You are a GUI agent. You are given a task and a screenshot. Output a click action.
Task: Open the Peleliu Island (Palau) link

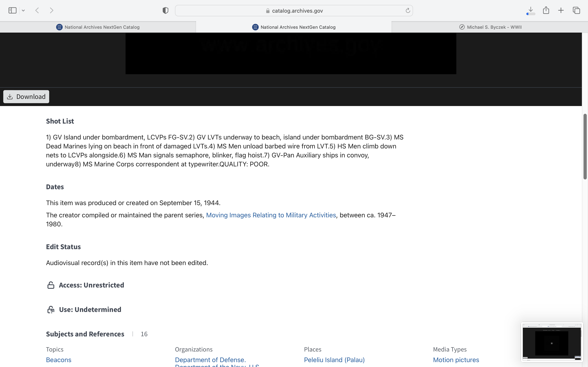[x=334, y=360]
